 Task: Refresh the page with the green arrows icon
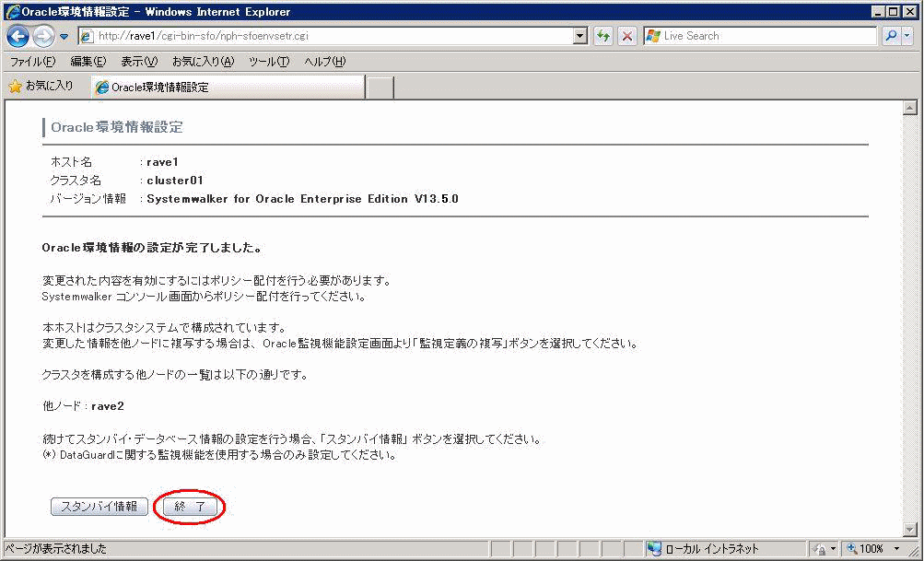[602, 36]
